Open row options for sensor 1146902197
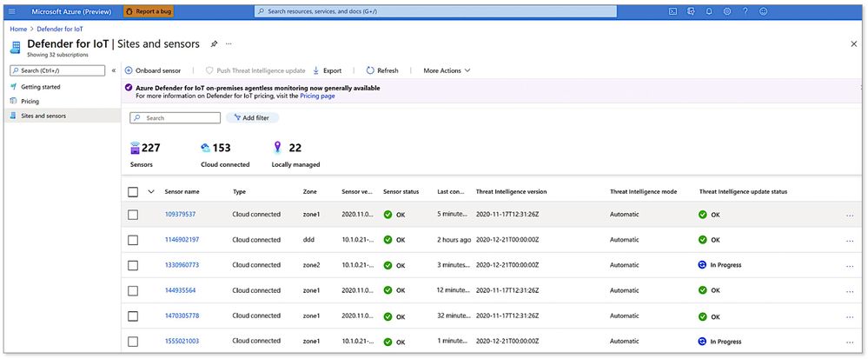This screenshot has width=868, height=359. (849, 240)
